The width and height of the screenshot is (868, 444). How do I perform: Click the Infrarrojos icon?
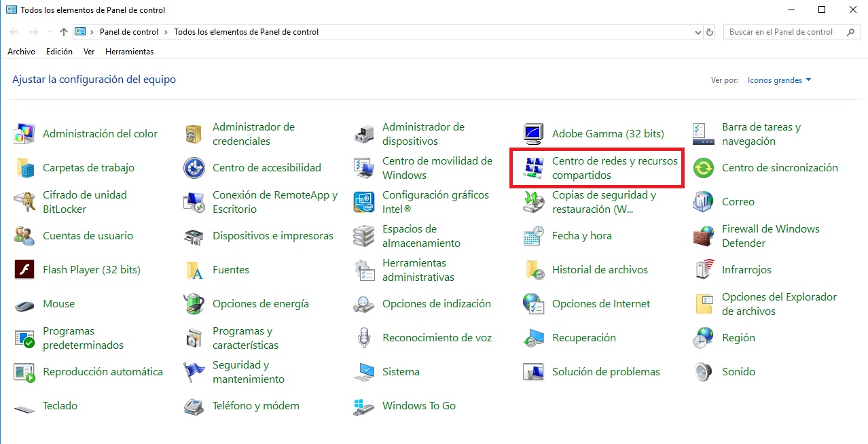coord(704,270)
